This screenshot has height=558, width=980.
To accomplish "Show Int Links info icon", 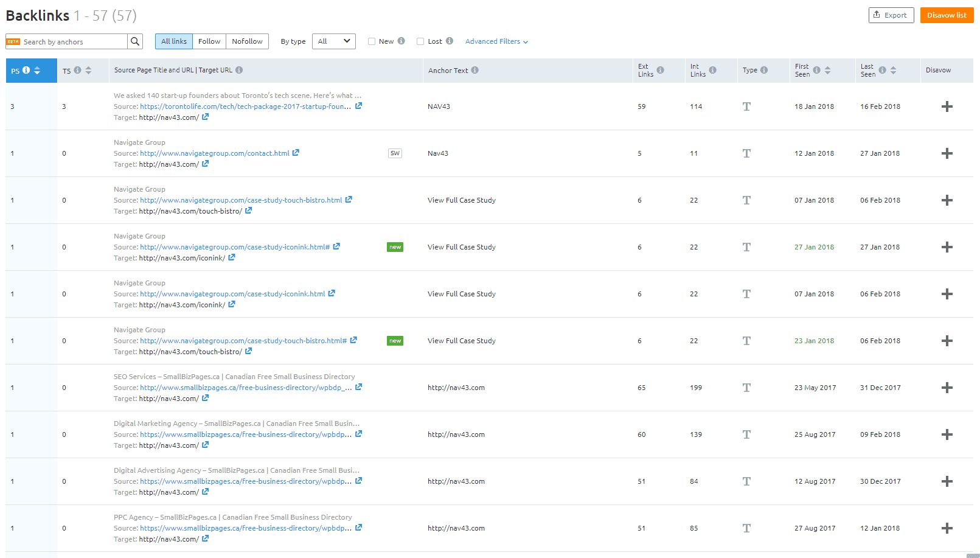I will 712,70.
